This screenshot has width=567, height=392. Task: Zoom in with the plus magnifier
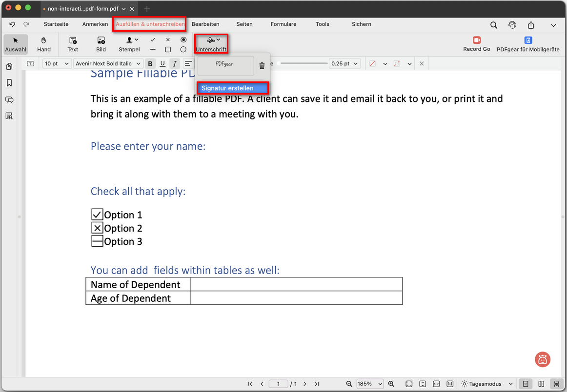pos(391,384)
